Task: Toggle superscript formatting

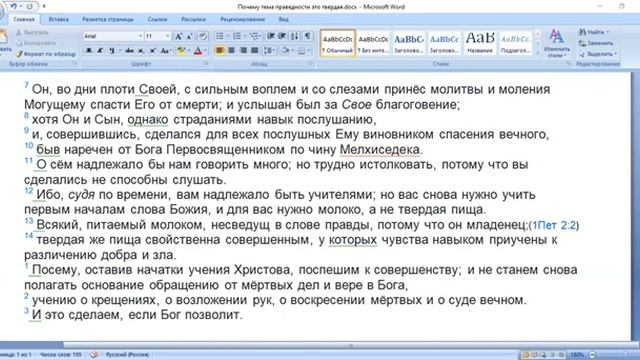Action: click(x=153, y=51)
